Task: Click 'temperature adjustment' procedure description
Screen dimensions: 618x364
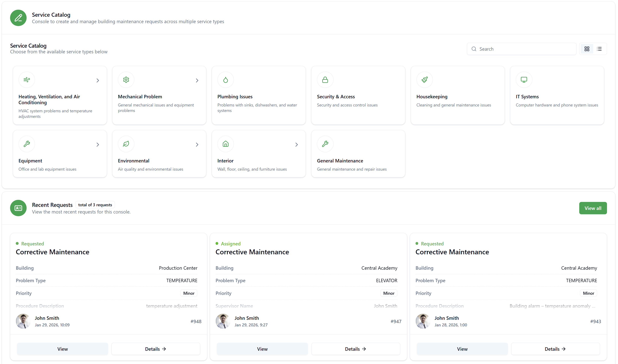Action: 172,306
